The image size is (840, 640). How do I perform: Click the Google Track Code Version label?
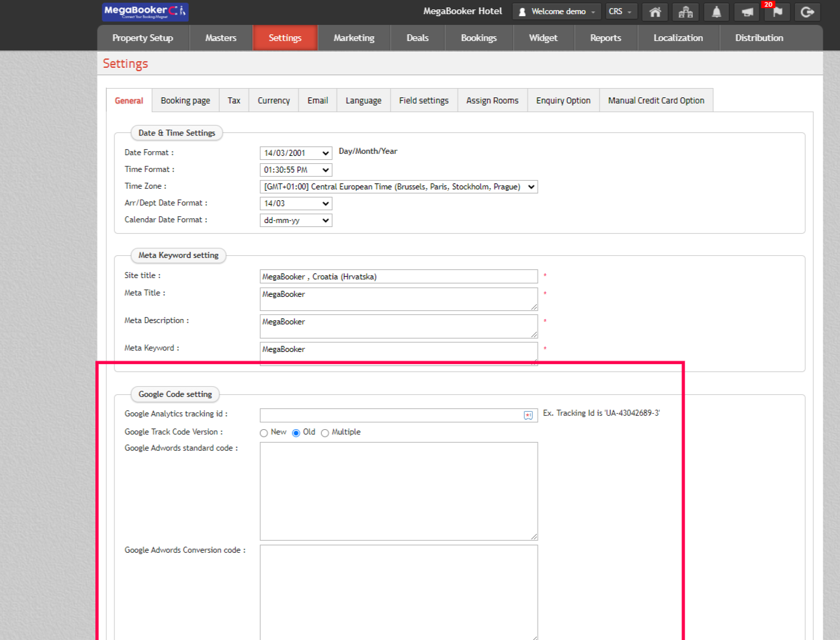tap(173, 432)
